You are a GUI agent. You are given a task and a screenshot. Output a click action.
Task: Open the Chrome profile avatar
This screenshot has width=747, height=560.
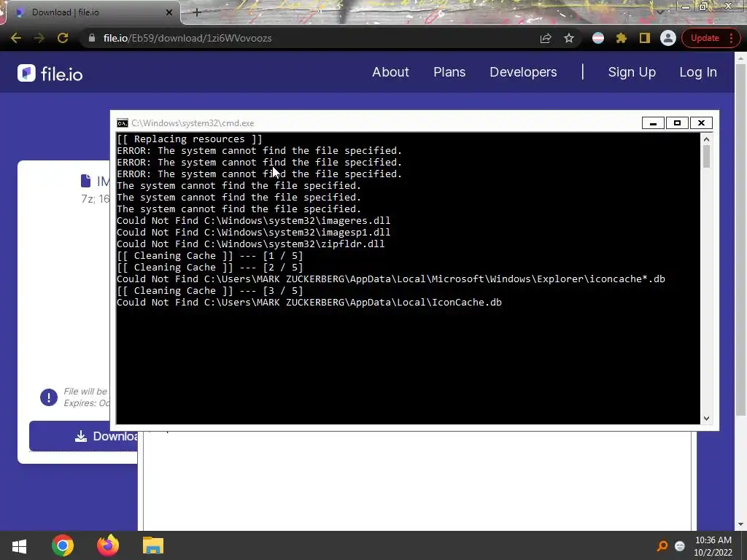click(x=668, y=38)
